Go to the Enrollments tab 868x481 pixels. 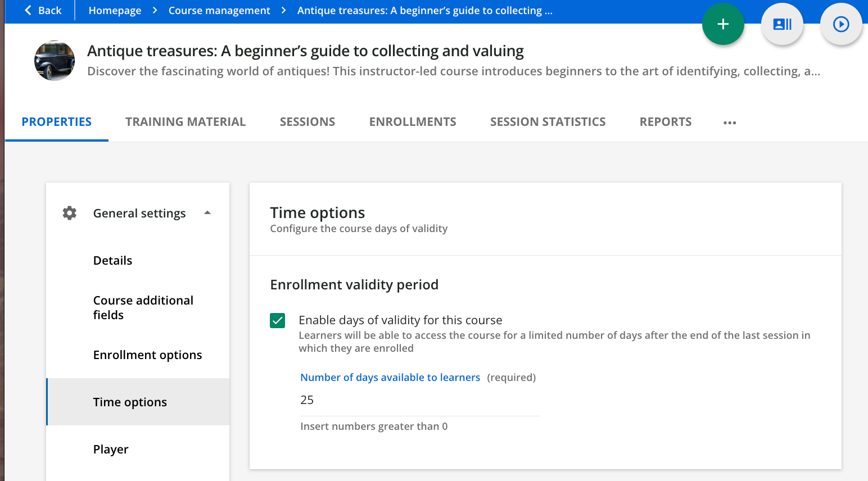pyautogui.click(x=412, y=122)
